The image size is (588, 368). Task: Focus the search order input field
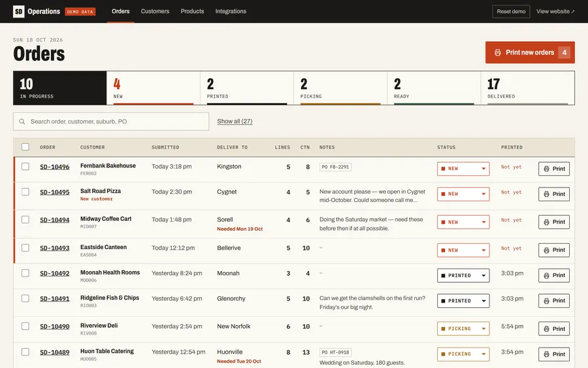(111, 122)
